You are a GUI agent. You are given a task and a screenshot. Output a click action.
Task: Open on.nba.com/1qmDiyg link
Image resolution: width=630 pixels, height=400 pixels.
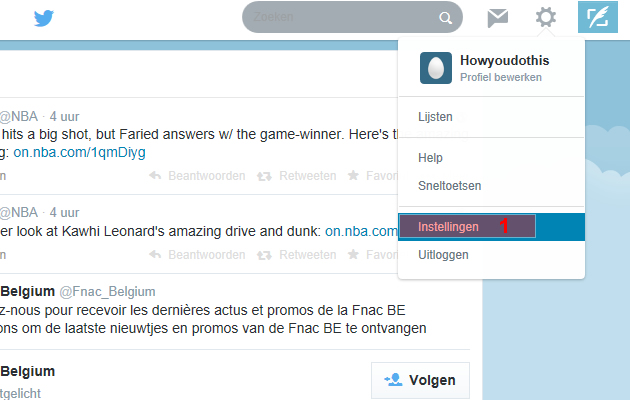pyautogui.click(x=80, y=153)
